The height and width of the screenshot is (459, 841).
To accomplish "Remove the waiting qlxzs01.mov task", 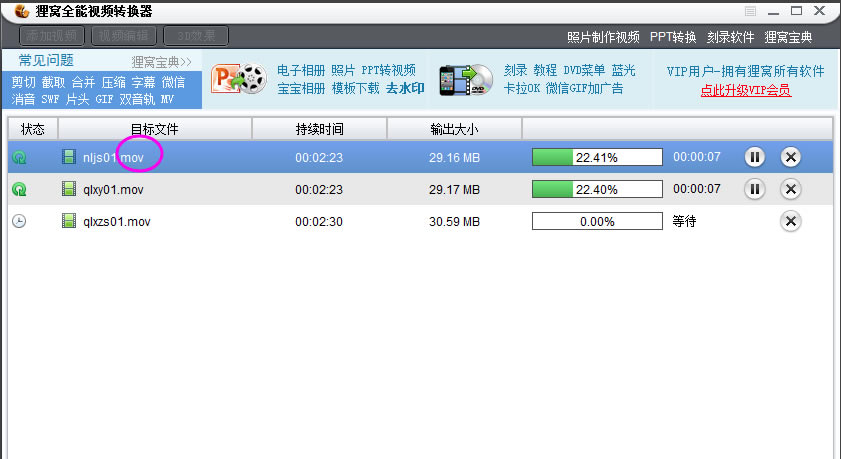I will click(790, 221).
